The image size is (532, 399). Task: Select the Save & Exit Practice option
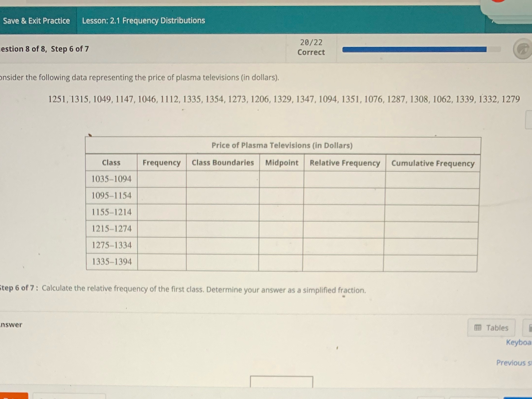click(x=36, y=21)
